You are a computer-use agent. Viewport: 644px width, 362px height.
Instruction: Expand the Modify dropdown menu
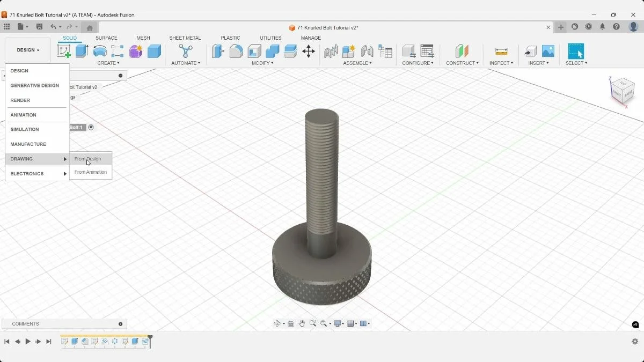pos(262,63)
